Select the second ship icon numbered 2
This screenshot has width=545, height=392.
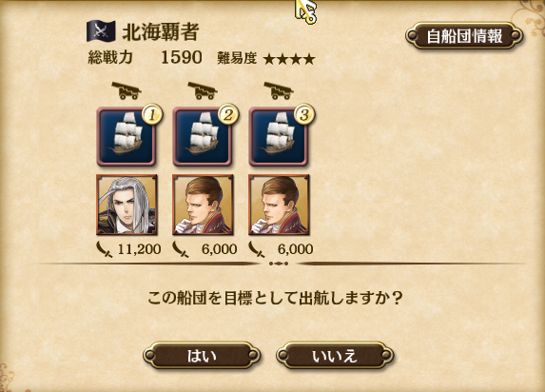click(x=203, y=136)
